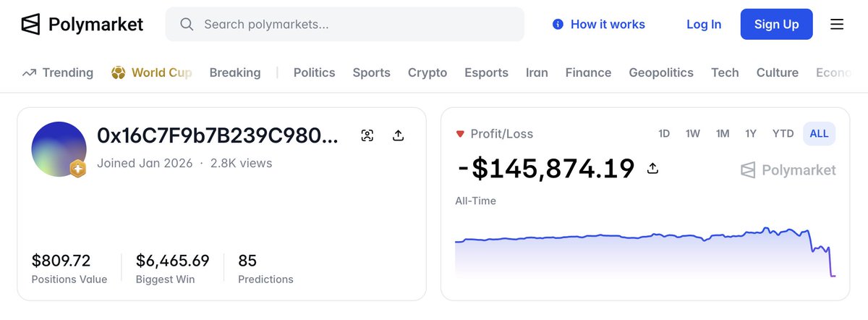Image resolution: width=868 pixels, height=320 pixels.
Task: Click the gold badge on avatar
Action: tap(77, 169)
